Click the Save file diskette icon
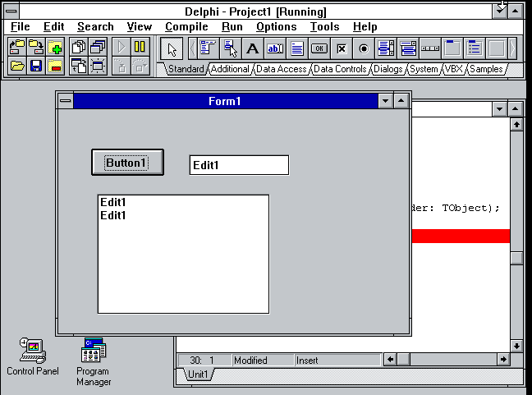Viewport: 532px width, 395px height. 36,67
